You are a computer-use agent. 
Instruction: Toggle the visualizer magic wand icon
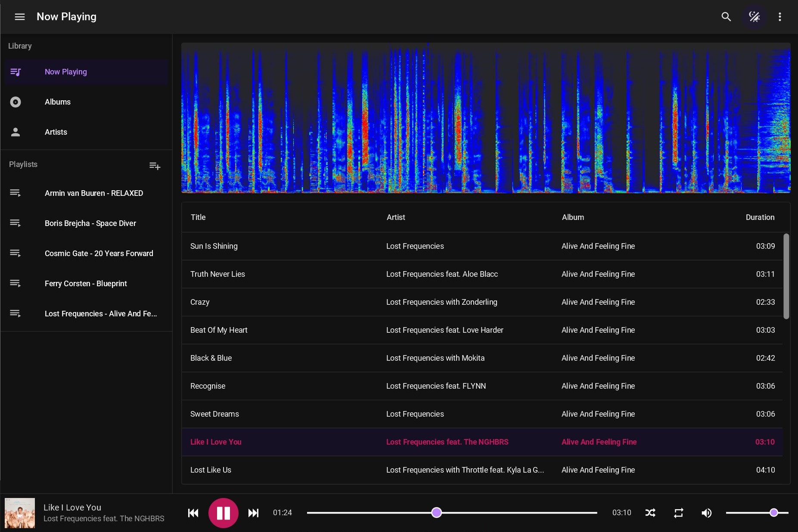[x=754, y=17]
